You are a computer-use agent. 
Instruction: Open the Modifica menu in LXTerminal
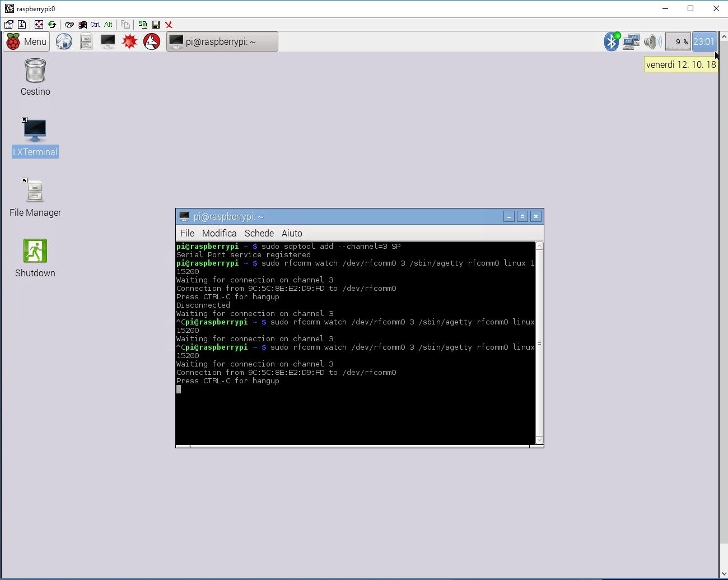(219, 233)
